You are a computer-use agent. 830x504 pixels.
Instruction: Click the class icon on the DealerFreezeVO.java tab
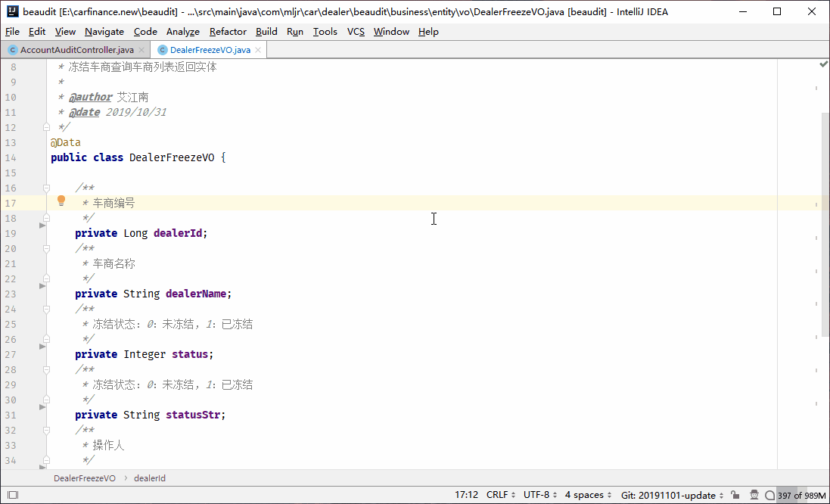162,48
